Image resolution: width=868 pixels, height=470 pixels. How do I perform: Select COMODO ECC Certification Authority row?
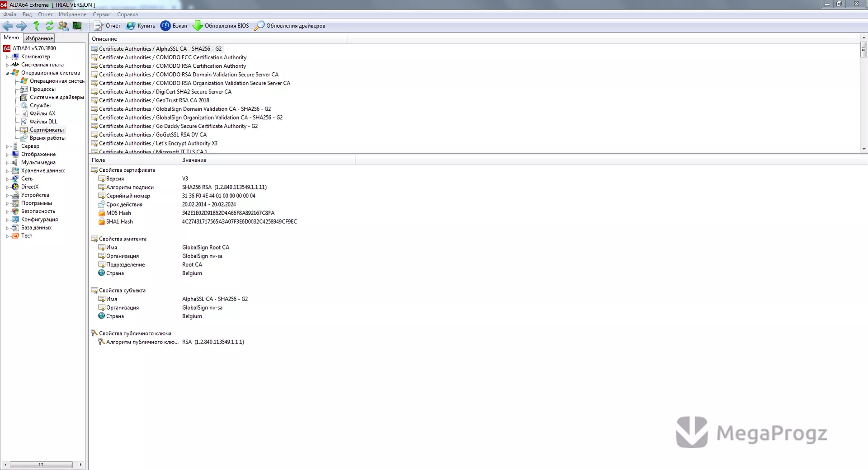coord(169,57)
